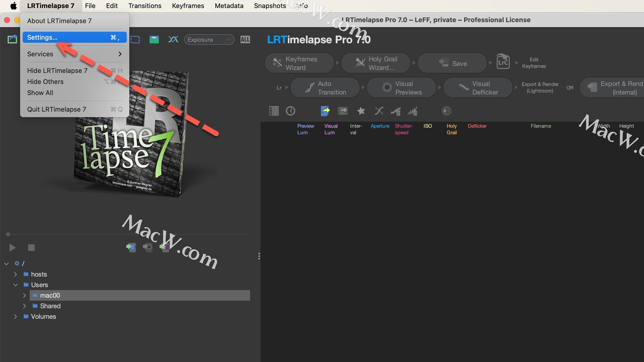Image resolution: width=644 pixels, height=362 pixels.
Task: Click the vertical panel divider handle dots
Action: pos(259,256)
